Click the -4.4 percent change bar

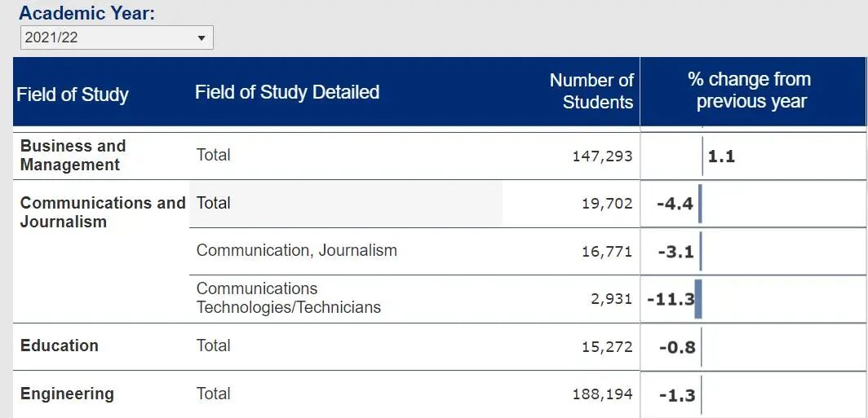tap(699, 204)
